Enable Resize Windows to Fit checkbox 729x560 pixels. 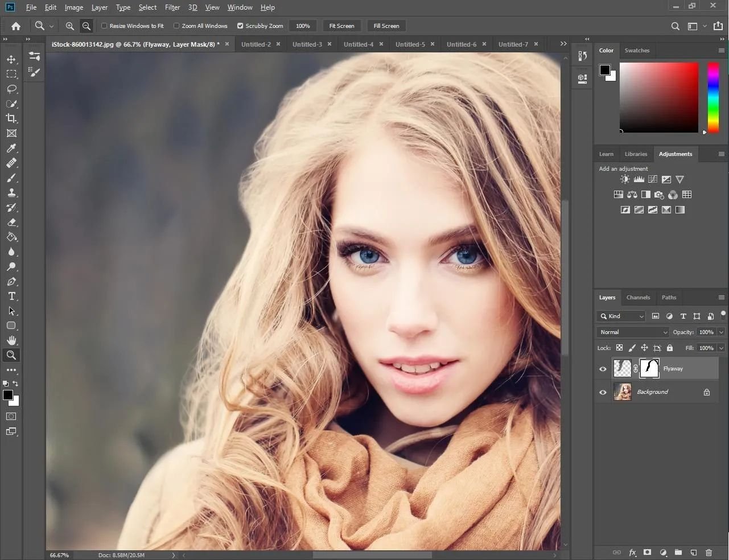point(104,26)
